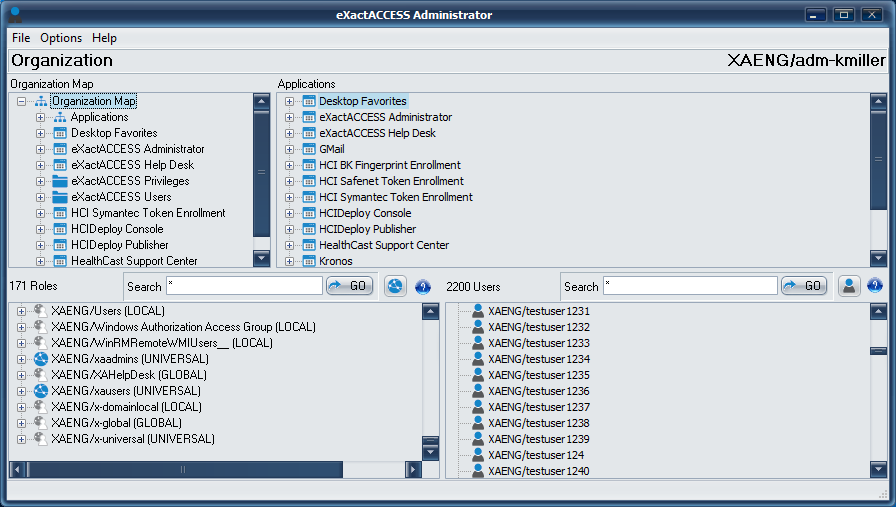
Task: Click the roles list horizontal scrollbar thumb
Action: click(184, 470)
